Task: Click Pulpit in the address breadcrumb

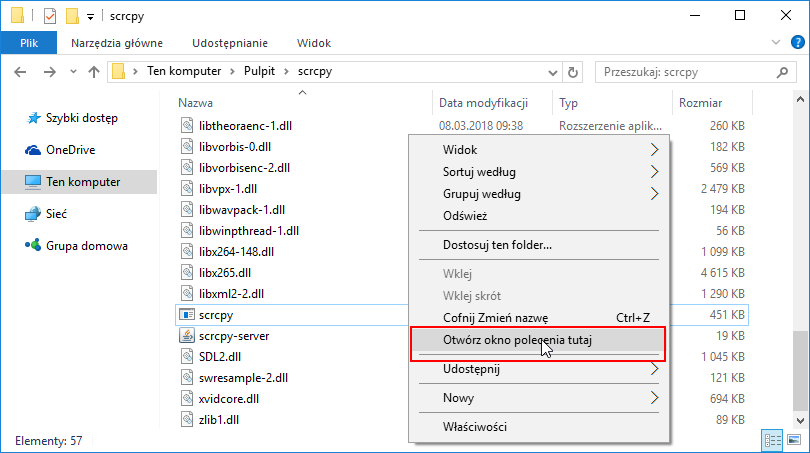Action: 259,71
